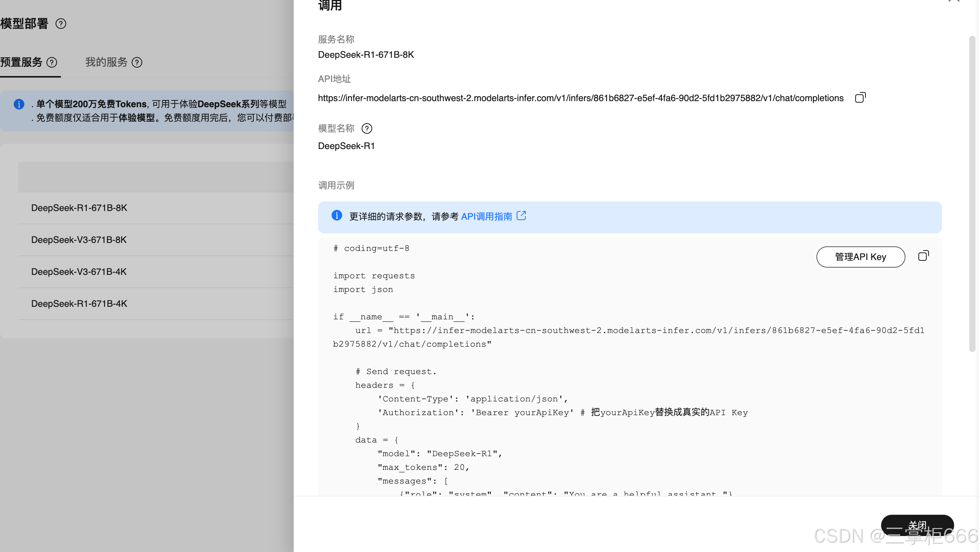This screenshot has height=552, width=980.
Task: Click help icon on 我的服务 tab
Action: (137, 62)
